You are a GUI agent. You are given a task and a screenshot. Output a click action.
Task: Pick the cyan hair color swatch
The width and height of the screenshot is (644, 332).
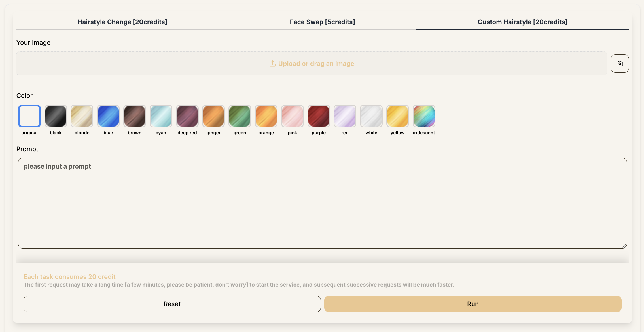[x=161, y=116]
